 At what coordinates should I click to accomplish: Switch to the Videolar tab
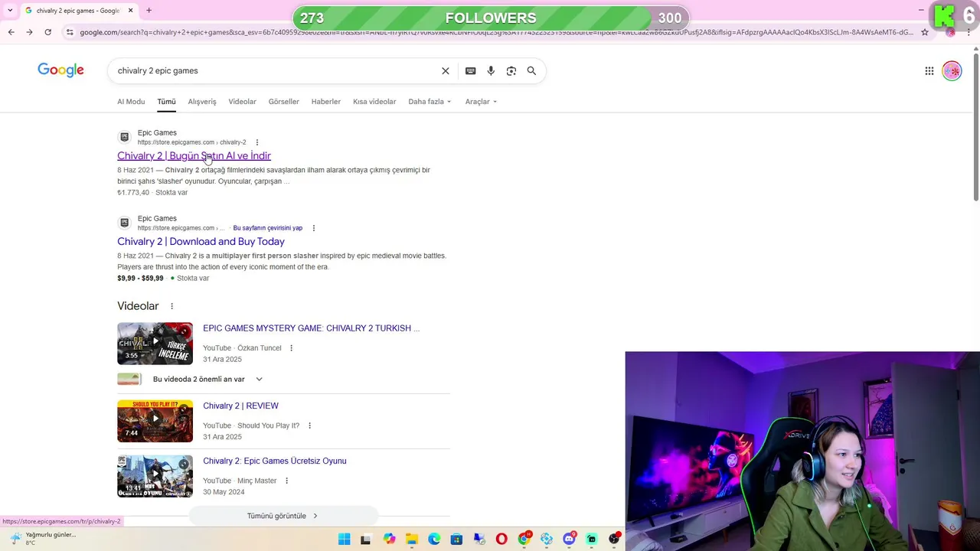242,102
